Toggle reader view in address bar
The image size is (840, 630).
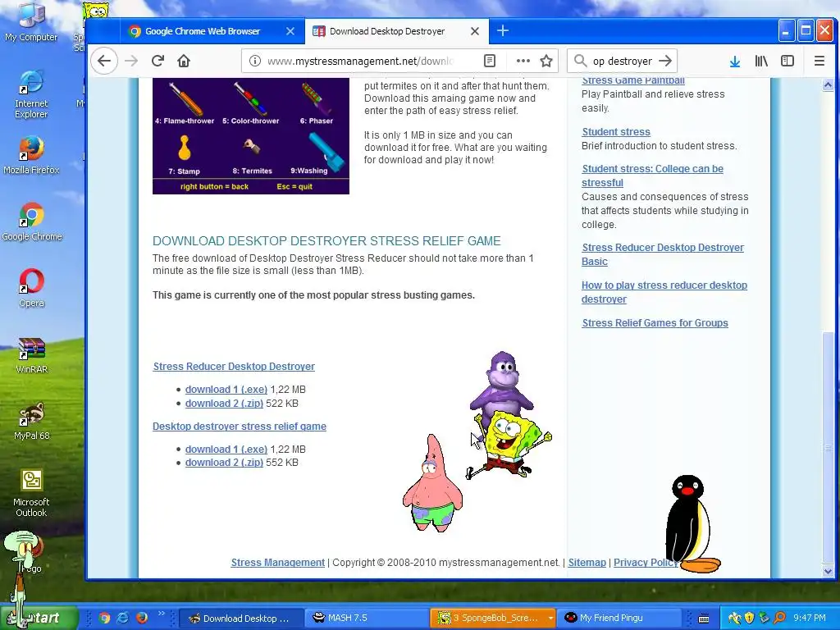(x=490, y=61)
